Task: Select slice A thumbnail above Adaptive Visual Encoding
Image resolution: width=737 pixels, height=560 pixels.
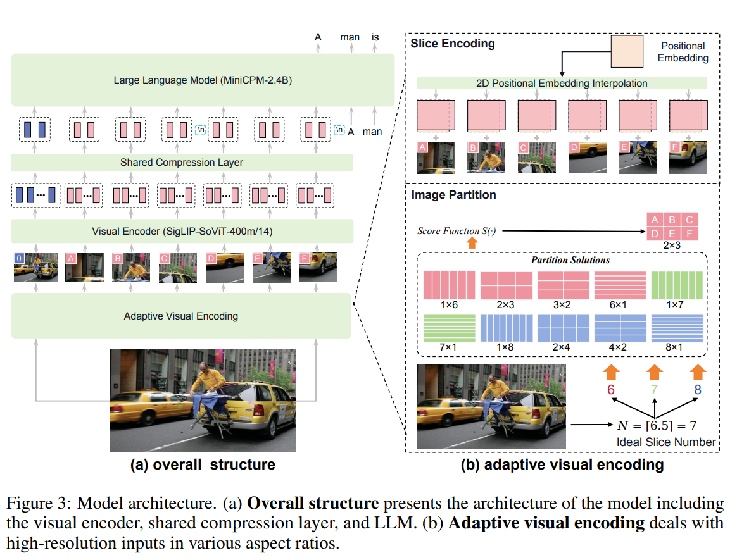Action: (x=84, y=267)
